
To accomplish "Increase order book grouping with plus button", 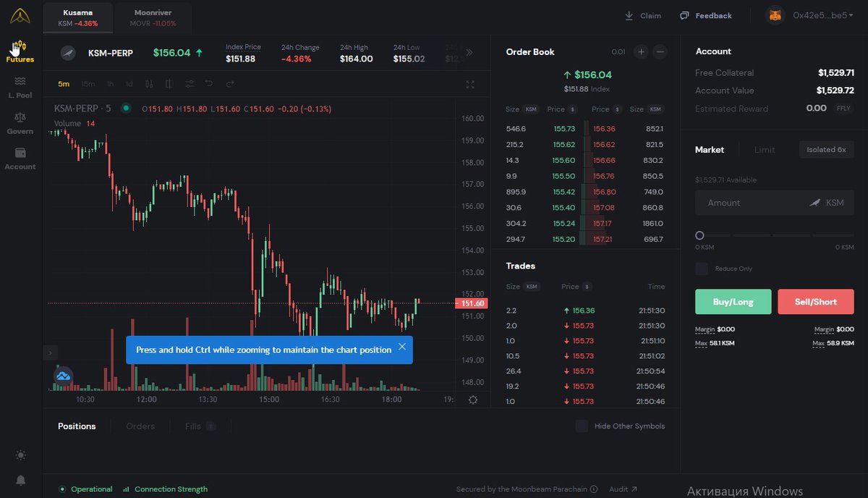I will (641, 51).
